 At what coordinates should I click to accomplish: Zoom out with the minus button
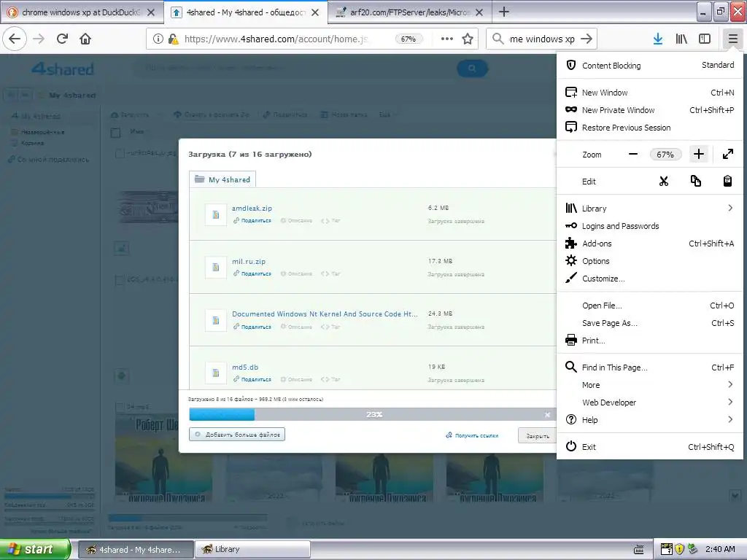point(633,155)
